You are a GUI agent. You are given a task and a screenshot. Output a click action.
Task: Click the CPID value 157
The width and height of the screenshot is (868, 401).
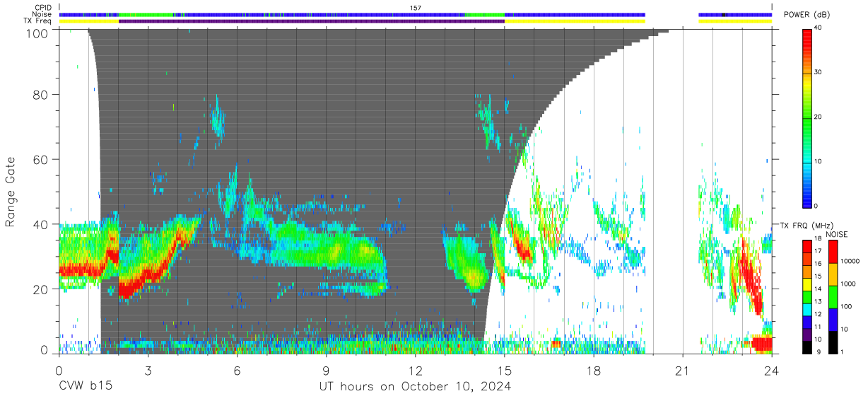pos(416,8)
